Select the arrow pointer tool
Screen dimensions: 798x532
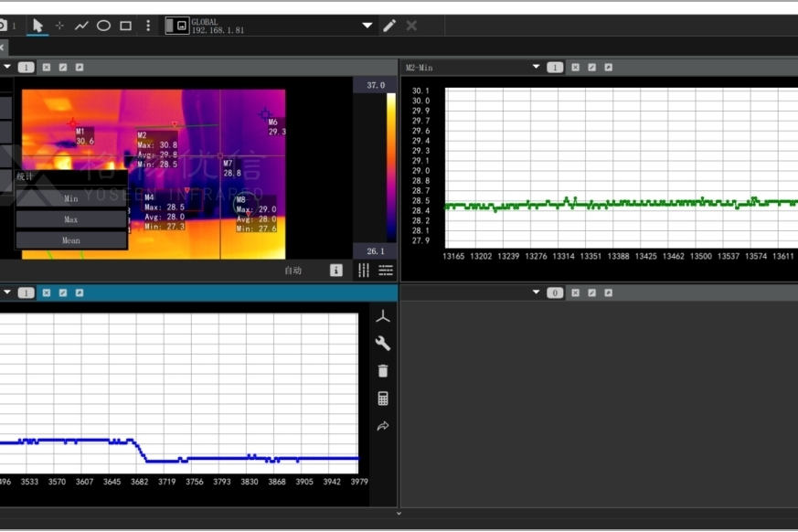(x=37, y=26)
